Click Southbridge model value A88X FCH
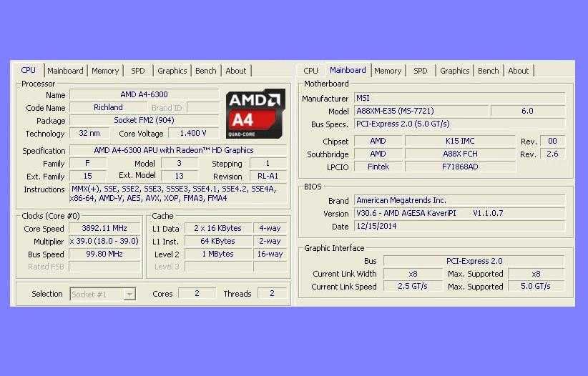588x376 pixels. (x=460, y=154)
